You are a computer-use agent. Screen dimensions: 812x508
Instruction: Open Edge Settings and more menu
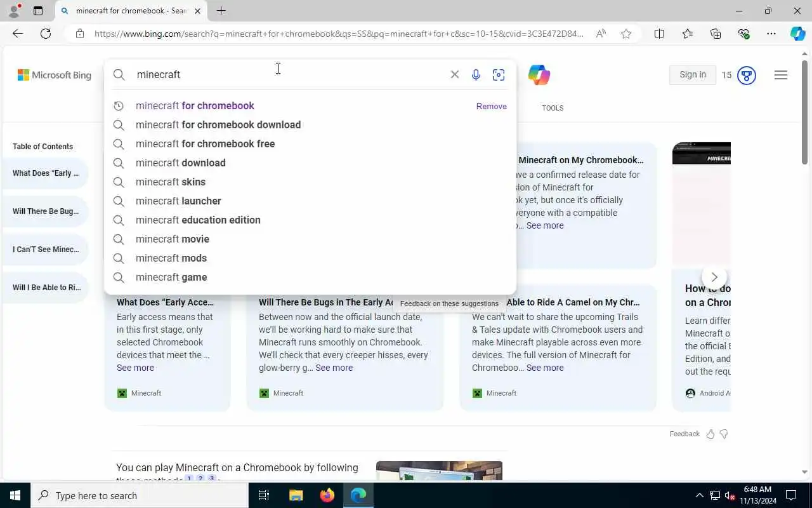pos(771,34)
